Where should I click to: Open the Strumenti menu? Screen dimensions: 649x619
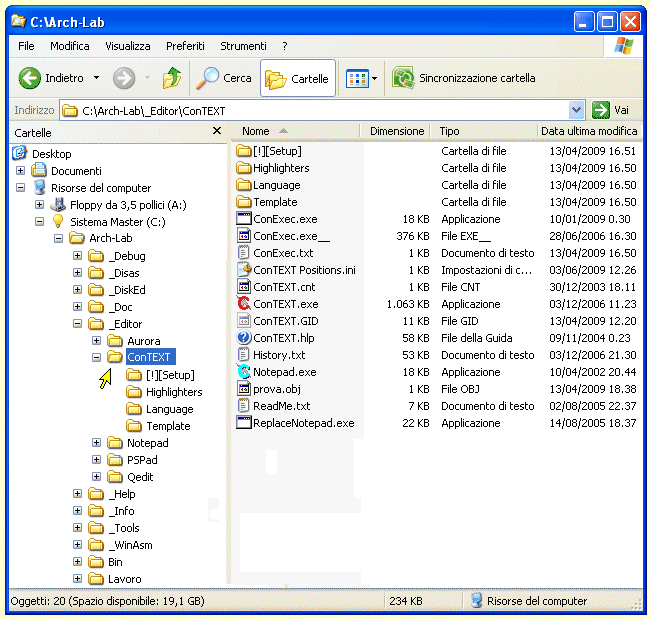(x=243, y=46)
